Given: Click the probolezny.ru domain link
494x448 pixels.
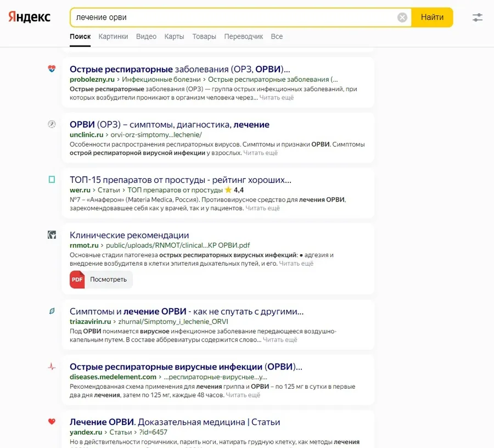Looking at the screenshot, I should click(92, 80).
